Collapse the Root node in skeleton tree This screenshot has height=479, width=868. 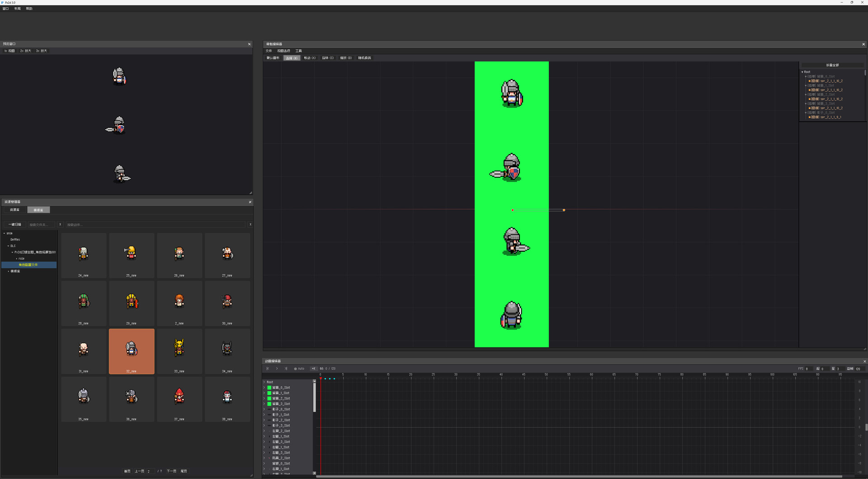pos(802,72)
